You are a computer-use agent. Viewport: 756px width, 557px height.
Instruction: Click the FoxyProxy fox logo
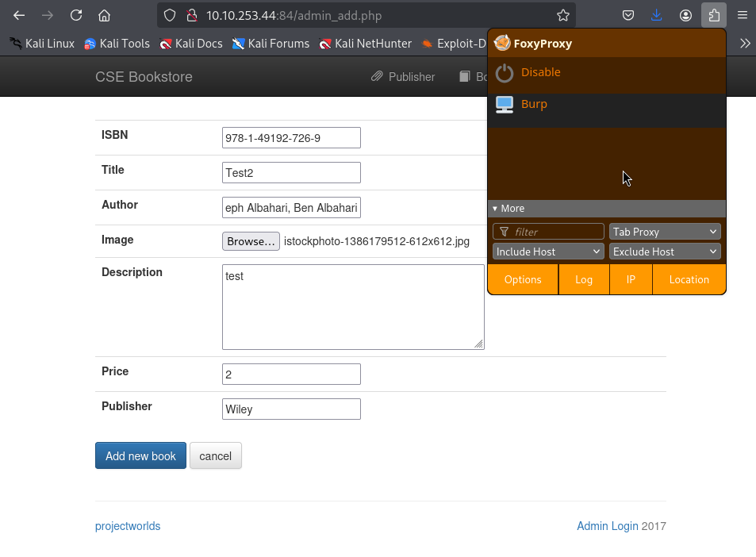(502, 43)
